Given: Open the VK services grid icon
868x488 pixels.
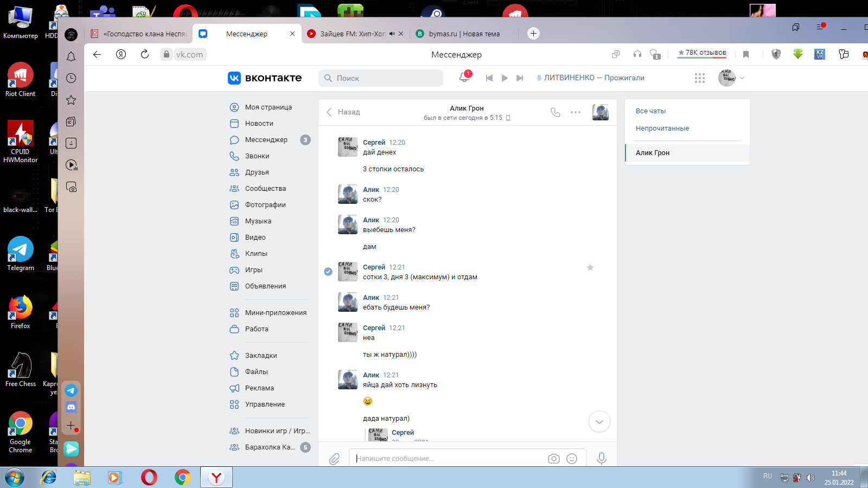Looking at the screenshot, I should point(700,78).
